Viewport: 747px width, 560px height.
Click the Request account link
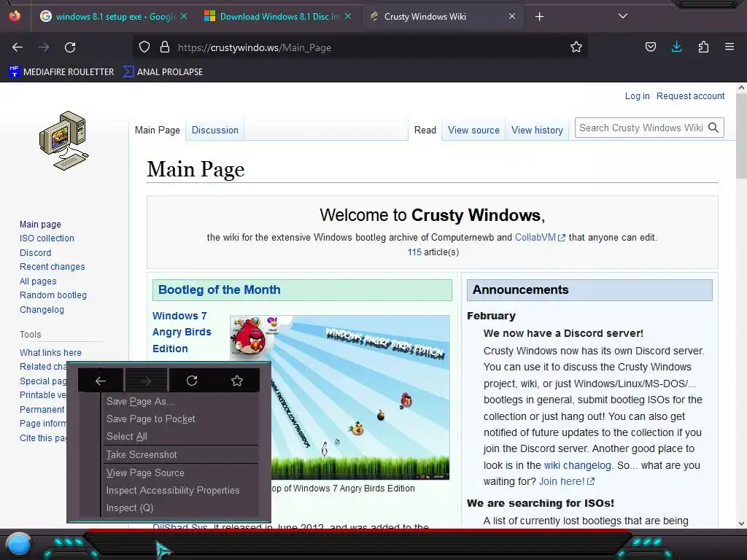click(690, 96)
